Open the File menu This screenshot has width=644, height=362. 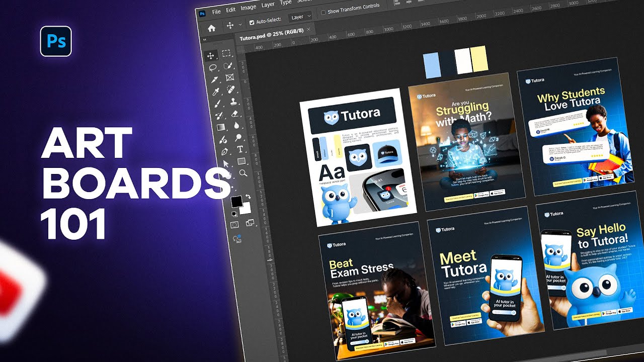point(216,12)
